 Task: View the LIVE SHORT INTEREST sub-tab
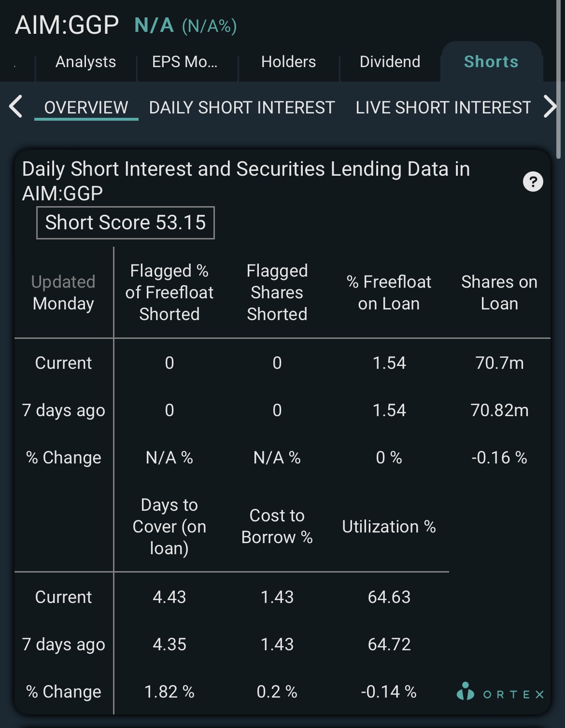point(443,107)
